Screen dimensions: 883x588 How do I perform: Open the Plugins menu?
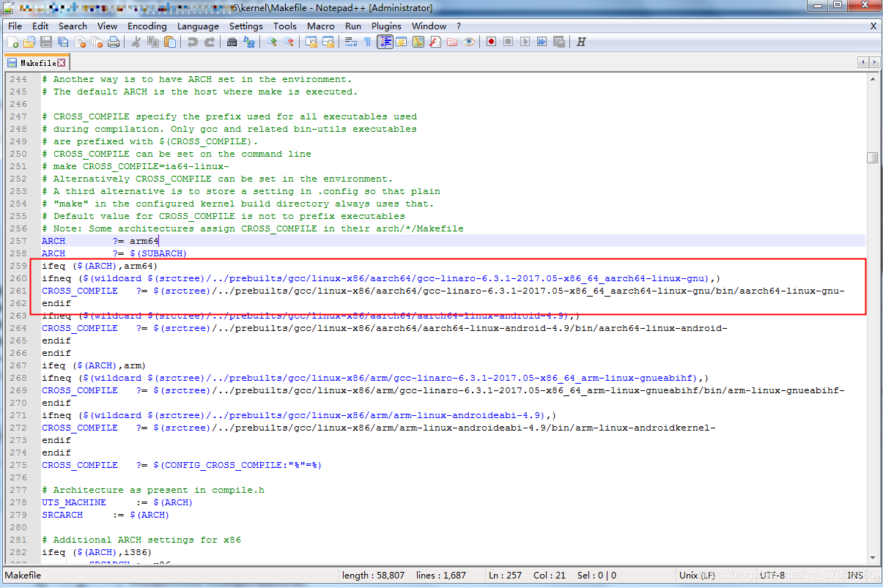(386, 26)
